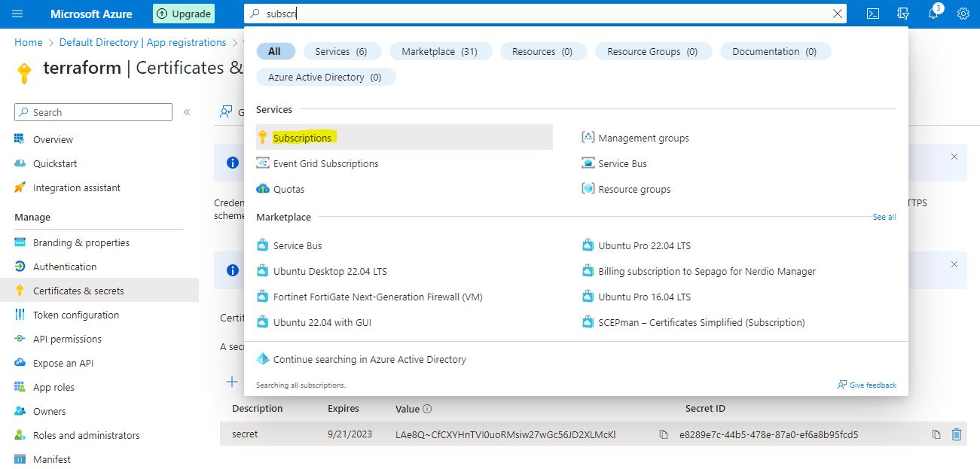Screen dimensions: 980x469
Task: Copy the secret value to clipboard
Action: pyautogui.click(x=663, y=434)
